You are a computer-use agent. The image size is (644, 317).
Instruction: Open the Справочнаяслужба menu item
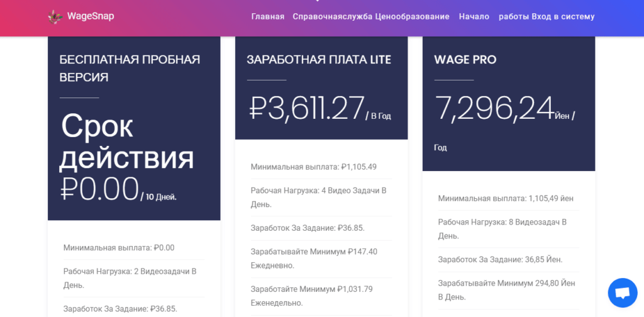point(332,17)
